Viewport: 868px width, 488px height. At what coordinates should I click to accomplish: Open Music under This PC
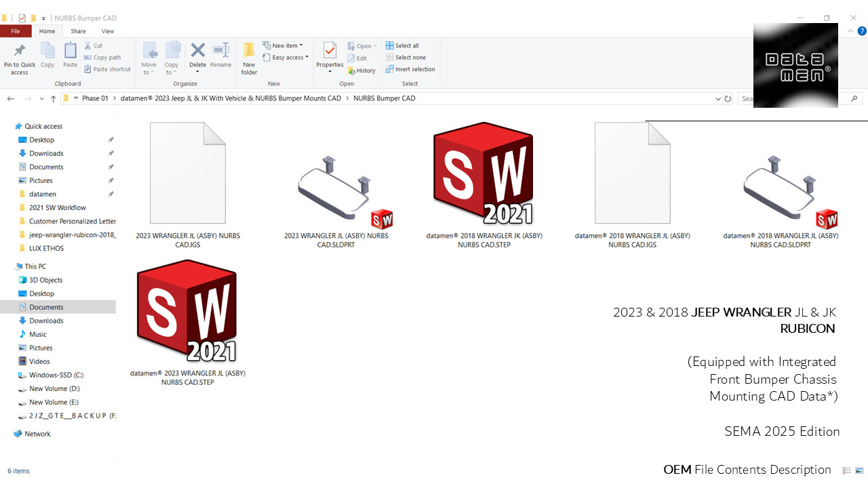point(38,334)
